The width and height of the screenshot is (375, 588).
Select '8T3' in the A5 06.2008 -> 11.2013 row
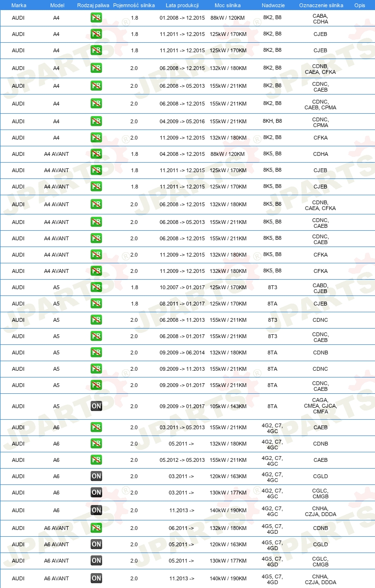pos(272,320)
